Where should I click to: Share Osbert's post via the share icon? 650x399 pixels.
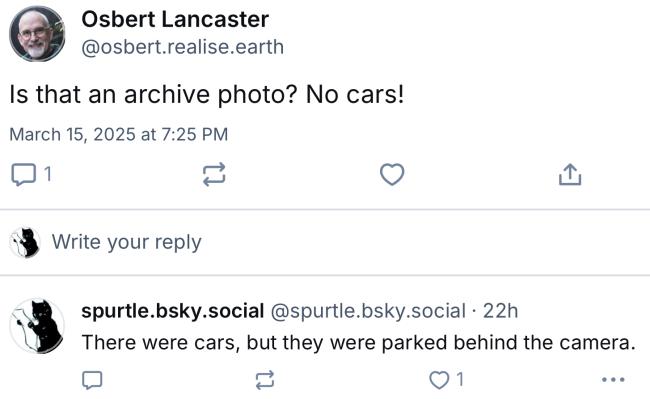tap(570, 174)
